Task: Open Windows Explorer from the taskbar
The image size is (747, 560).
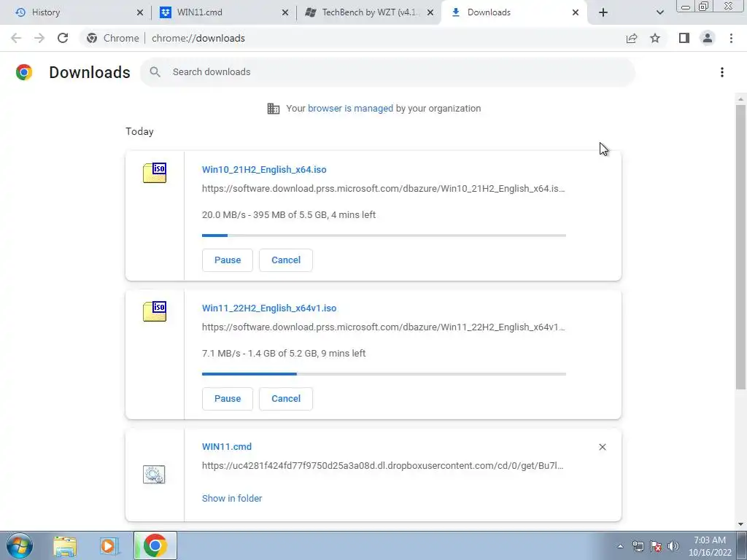Action: (x=65, y=545)
